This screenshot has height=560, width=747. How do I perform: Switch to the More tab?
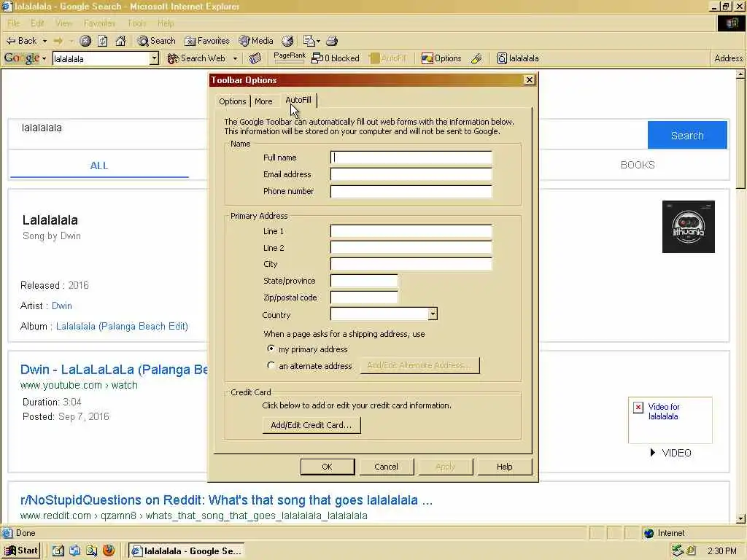point(263,101)
